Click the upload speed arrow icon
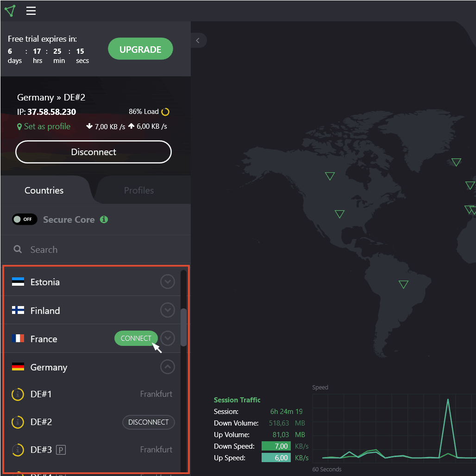 [x=131, y=126]
